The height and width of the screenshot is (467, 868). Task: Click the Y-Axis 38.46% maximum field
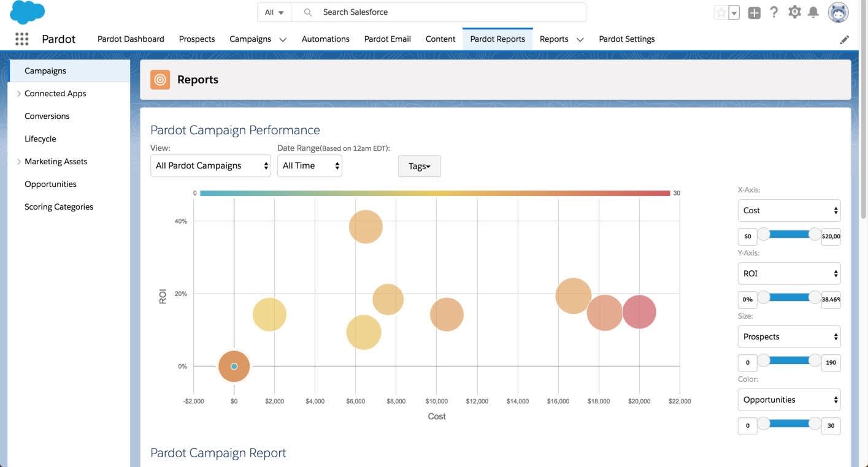click(x=831, y=299)
